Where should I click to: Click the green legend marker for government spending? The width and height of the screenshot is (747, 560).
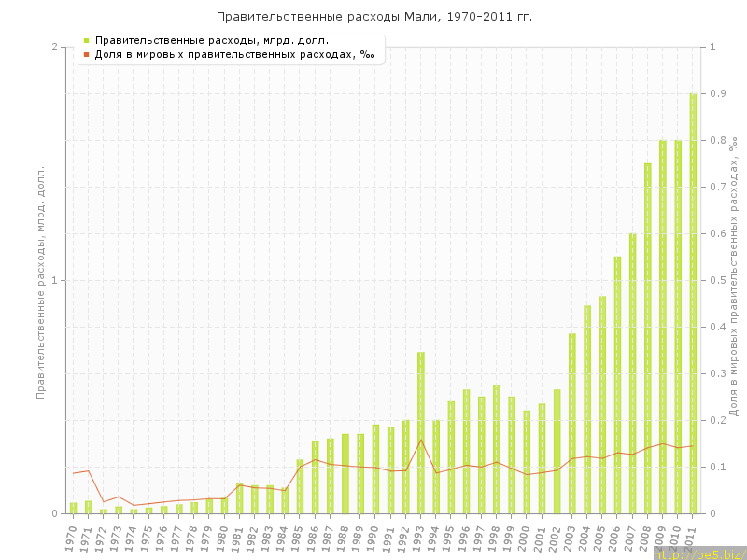pos(86,40)
